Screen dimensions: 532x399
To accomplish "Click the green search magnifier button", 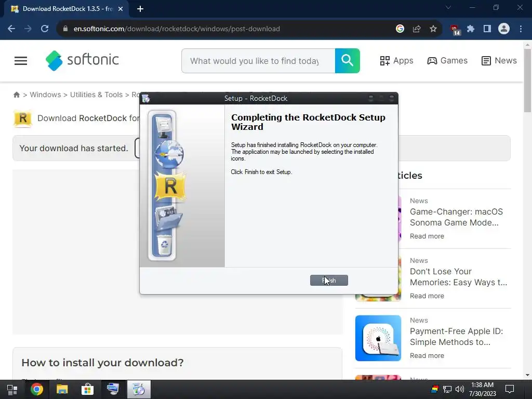I will pyautogui.click(x=348, y=61).
